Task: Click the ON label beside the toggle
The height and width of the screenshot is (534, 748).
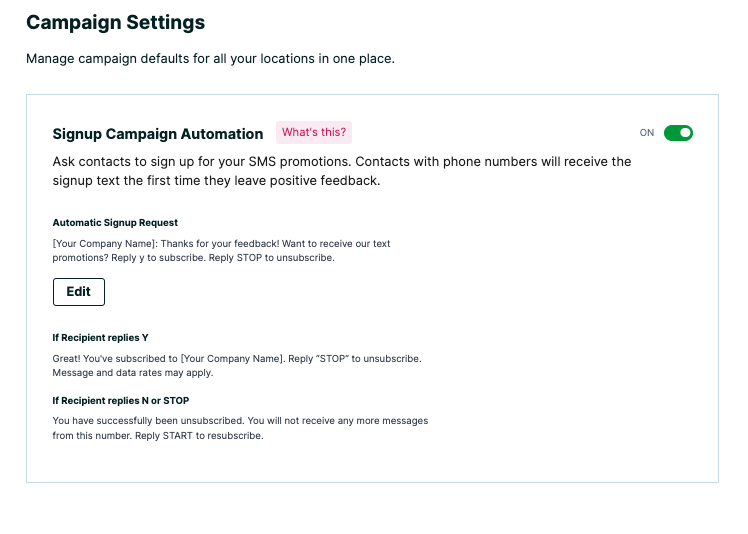Action: (647, 133)
